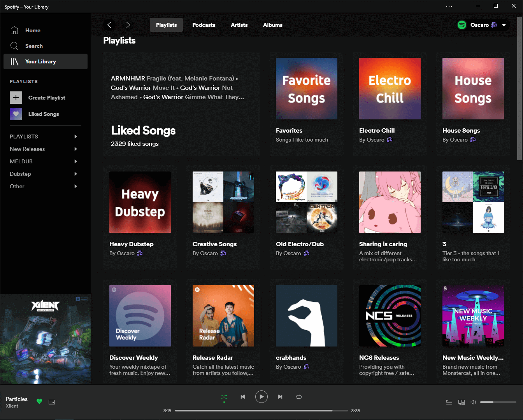
Task: Open the Heavy Dubstep playlist thumbnail
Action: coord(140,202)
